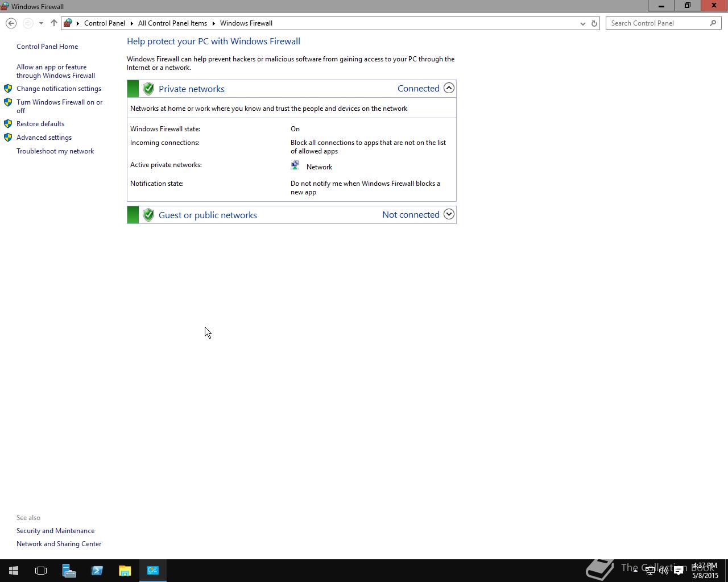The image size is (728, 582).
Task: Open Security and Maintenance link
Action: click(x=55, y=531)
